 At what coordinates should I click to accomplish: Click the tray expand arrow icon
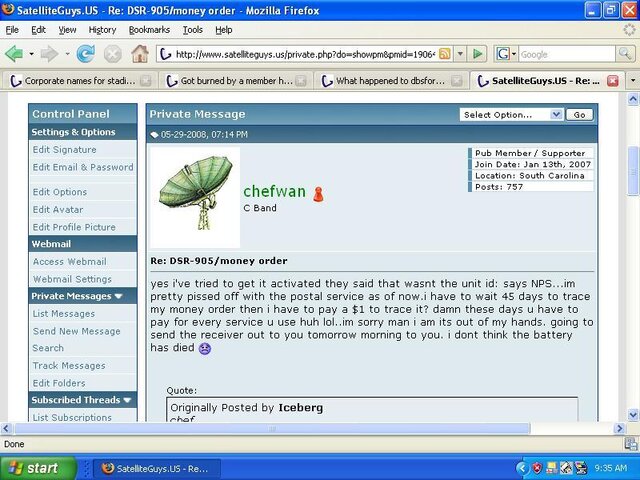(x=522, y=468)
